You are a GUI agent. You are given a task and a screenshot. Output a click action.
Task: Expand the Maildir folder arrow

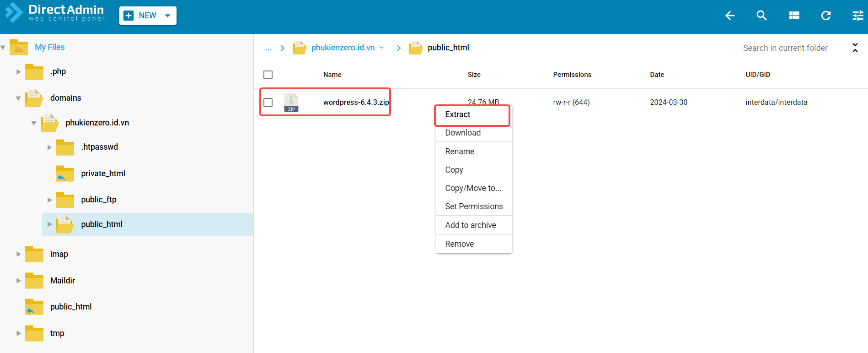pyautogui.click(x=18, y=281)
